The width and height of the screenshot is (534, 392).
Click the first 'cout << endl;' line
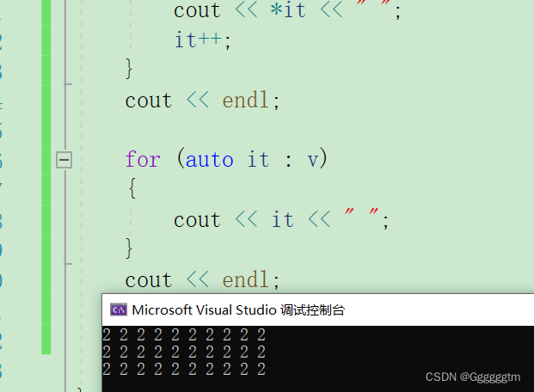[x=202, y=100]
